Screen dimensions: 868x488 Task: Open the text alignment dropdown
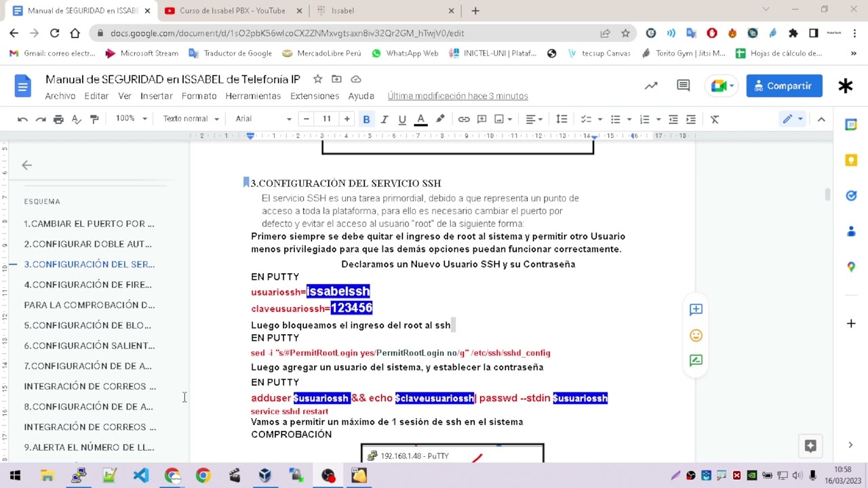(x=534, y=119)
